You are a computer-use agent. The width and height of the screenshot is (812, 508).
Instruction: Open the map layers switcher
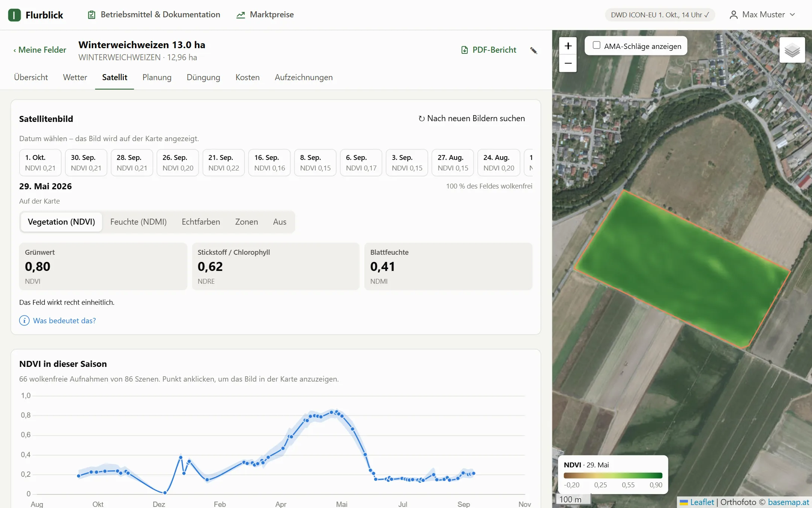click(x=792, y=50)
